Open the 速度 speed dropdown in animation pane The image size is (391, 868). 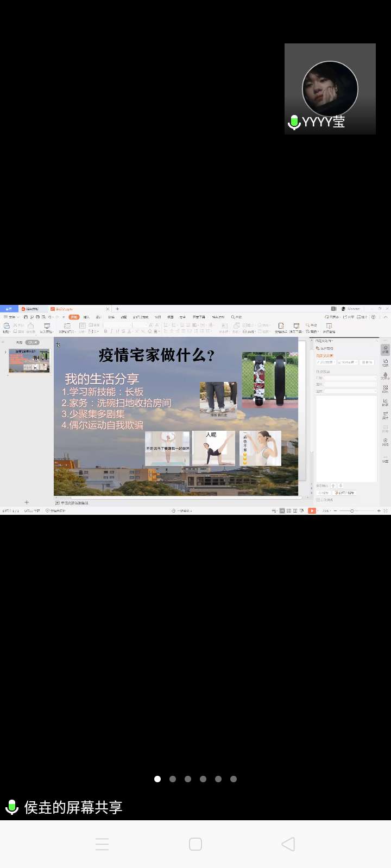click(x=350, y=391)
